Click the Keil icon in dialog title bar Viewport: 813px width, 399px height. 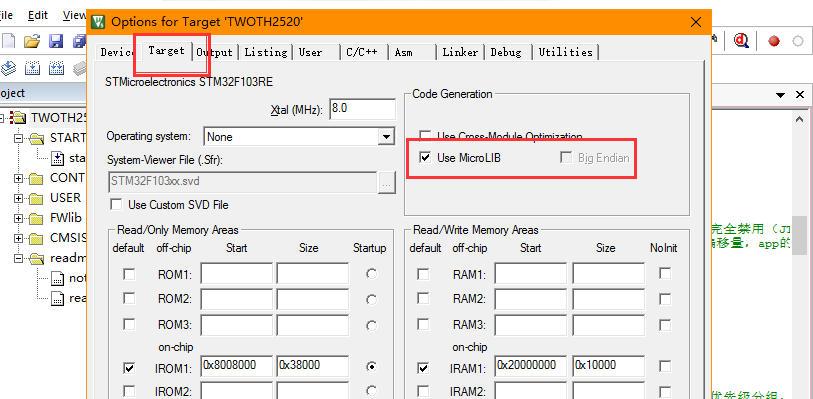tap(98, 22)
